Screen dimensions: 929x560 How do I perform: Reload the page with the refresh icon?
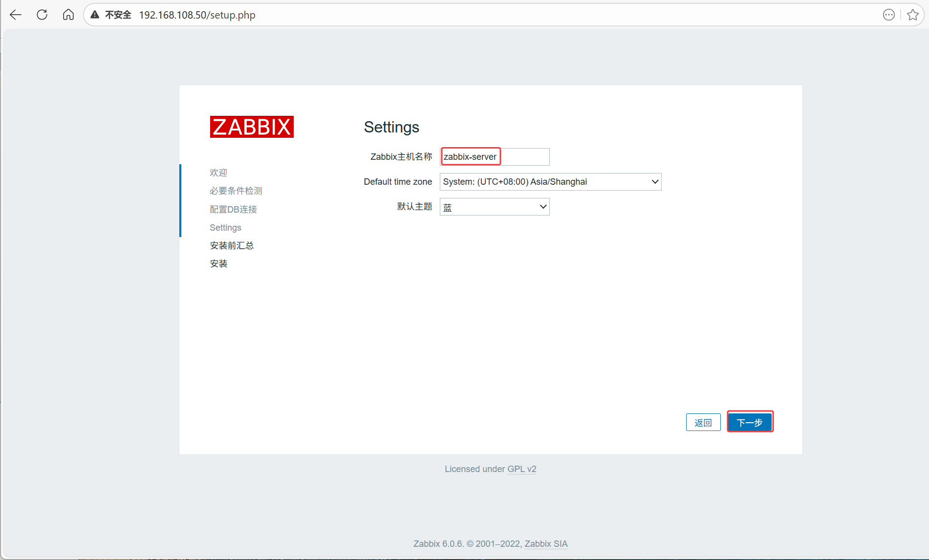[42, 15]
